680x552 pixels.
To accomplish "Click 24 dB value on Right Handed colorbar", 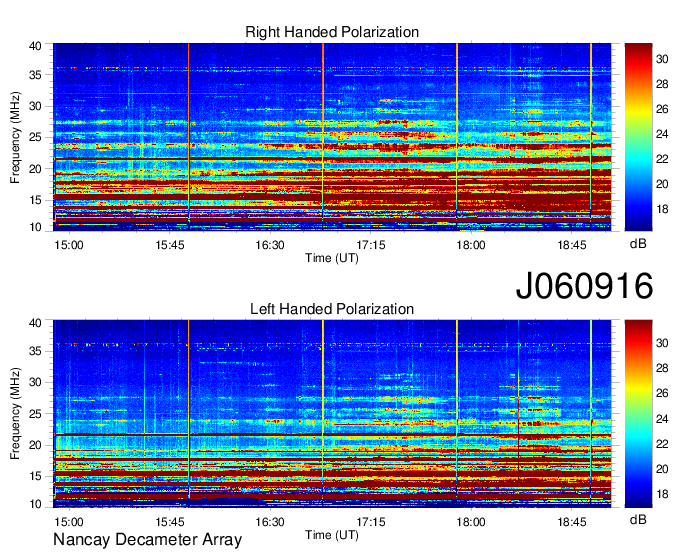I will tap(662, 134).
